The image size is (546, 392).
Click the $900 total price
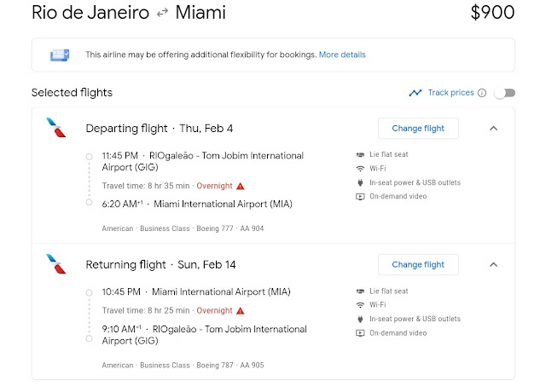click(492, 13)
